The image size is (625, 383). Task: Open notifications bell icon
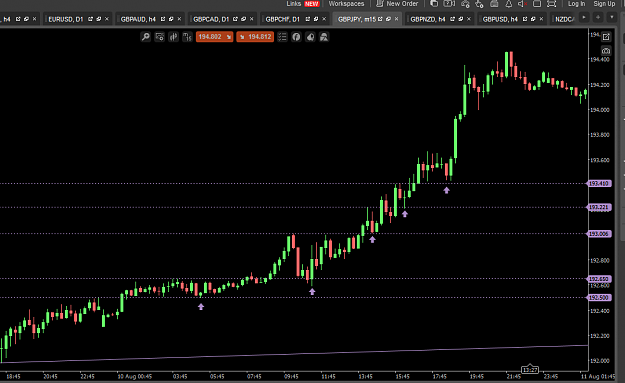(509, 4)
